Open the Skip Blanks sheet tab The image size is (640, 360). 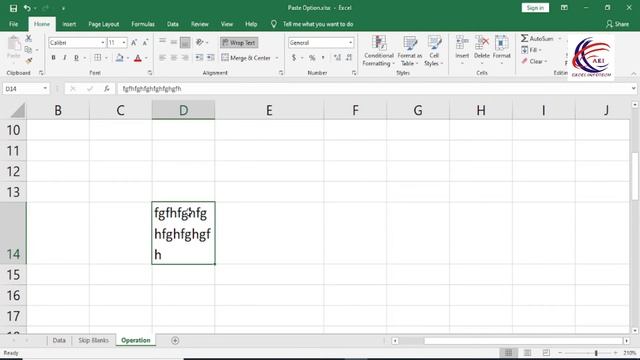pyautogui.click(x=93, y=340)
